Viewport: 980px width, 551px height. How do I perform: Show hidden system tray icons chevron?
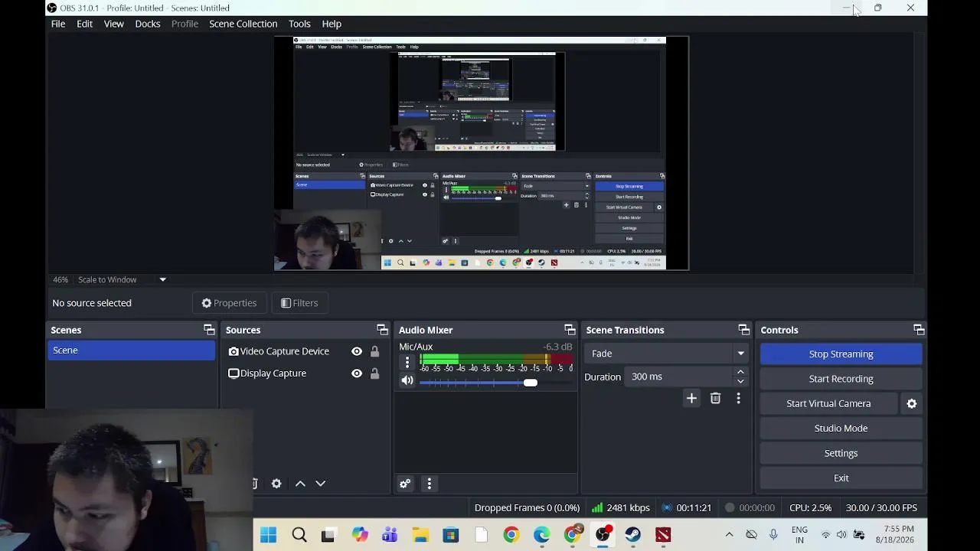click(729, 535)
